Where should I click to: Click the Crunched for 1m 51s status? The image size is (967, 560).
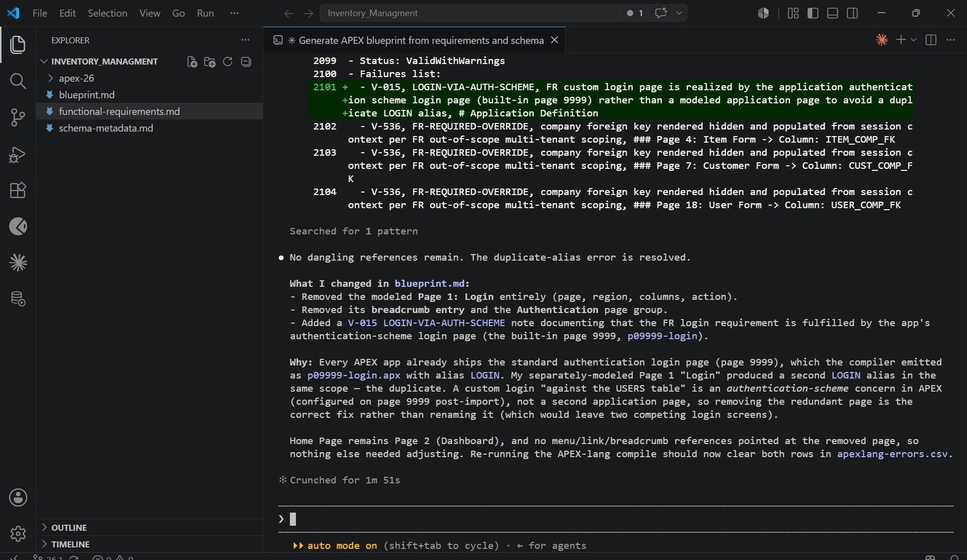click(345, 480)
